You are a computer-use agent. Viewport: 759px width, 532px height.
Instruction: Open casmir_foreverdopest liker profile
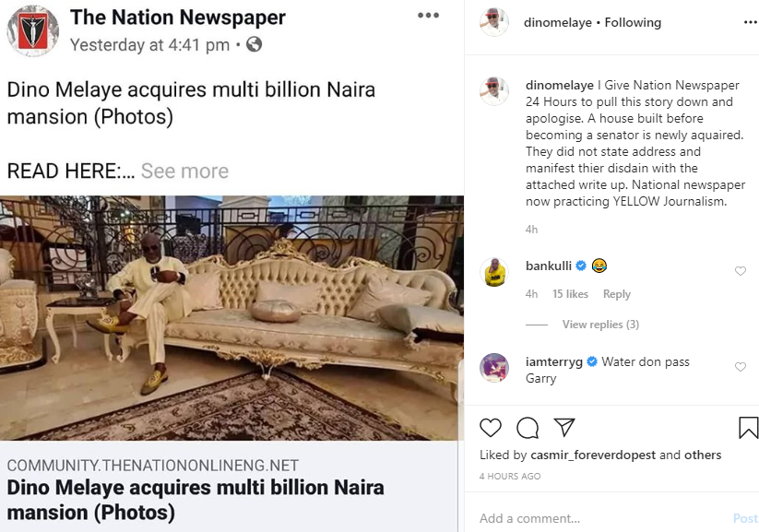(591, 455)
